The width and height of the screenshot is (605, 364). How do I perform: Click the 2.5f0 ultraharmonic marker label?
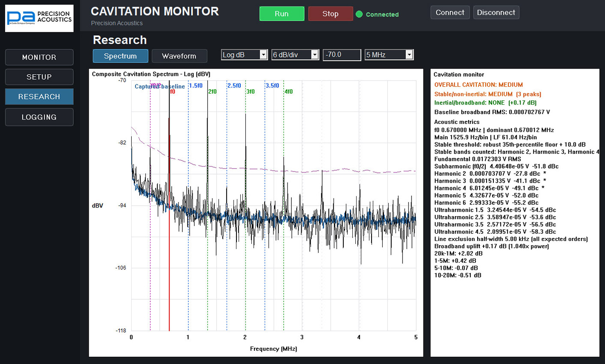pos(234,85)
